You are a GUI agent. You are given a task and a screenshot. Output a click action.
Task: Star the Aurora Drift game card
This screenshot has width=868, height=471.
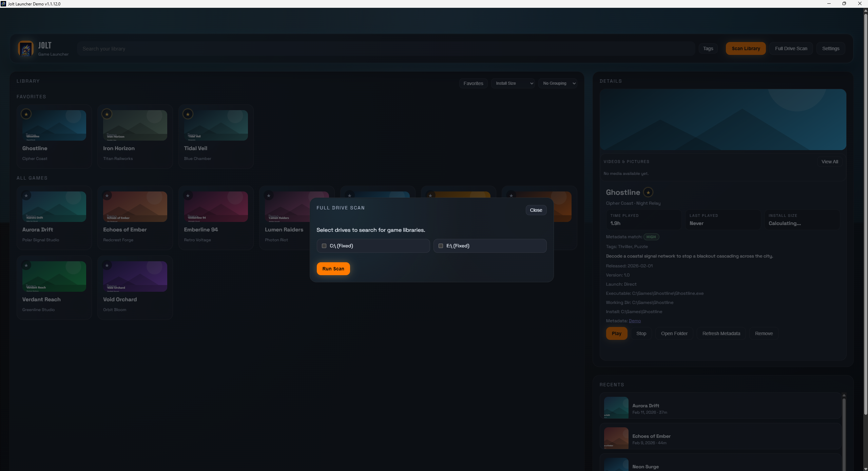[26, 196]
